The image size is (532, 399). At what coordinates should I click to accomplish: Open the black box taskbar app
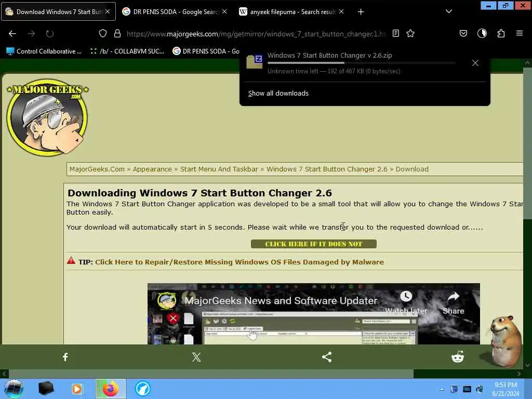pos(46,389)
